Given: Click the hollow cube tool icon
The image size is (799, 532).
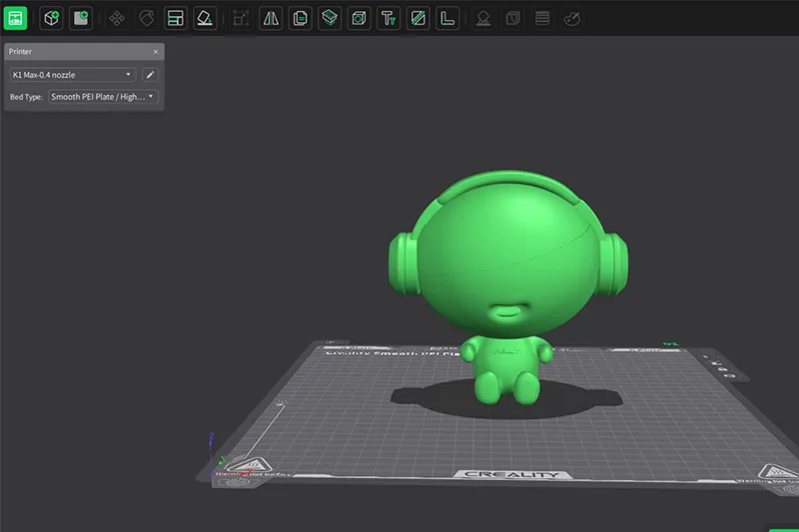Looking at the screenshot, I should point(360,18).
